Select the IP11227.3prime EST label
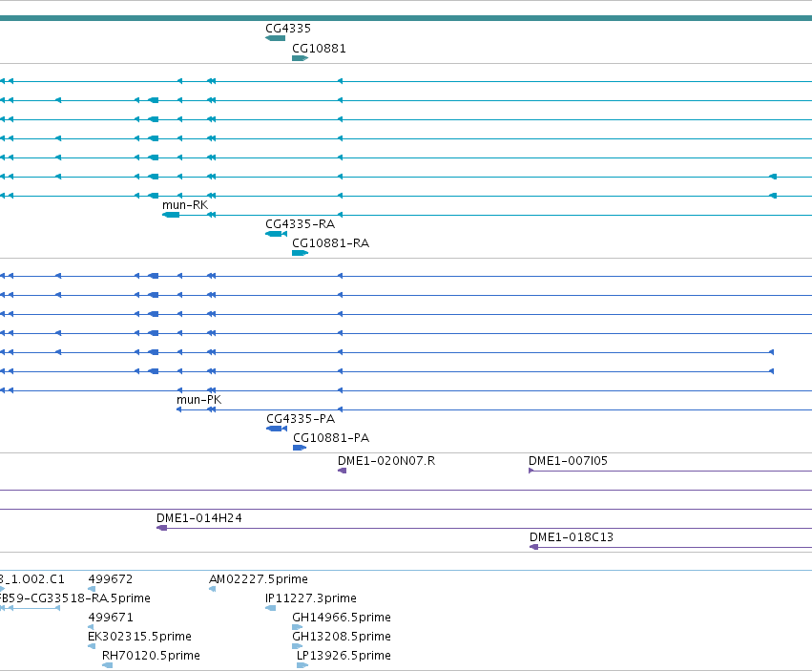The width and height of the screenshot is (812, 671). tap(311, 598)
